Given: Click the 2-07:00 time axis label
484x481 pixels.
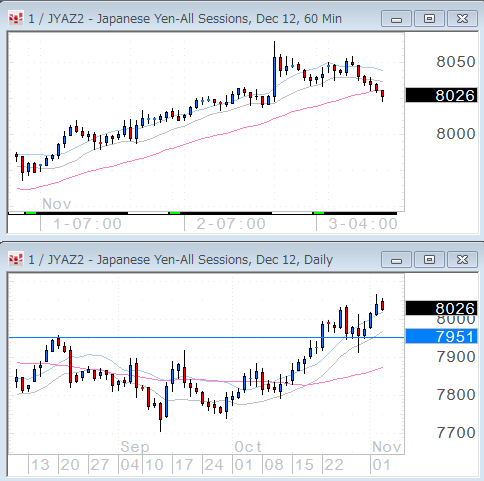Looking at the screenshot, I should [x=231, y=224].
